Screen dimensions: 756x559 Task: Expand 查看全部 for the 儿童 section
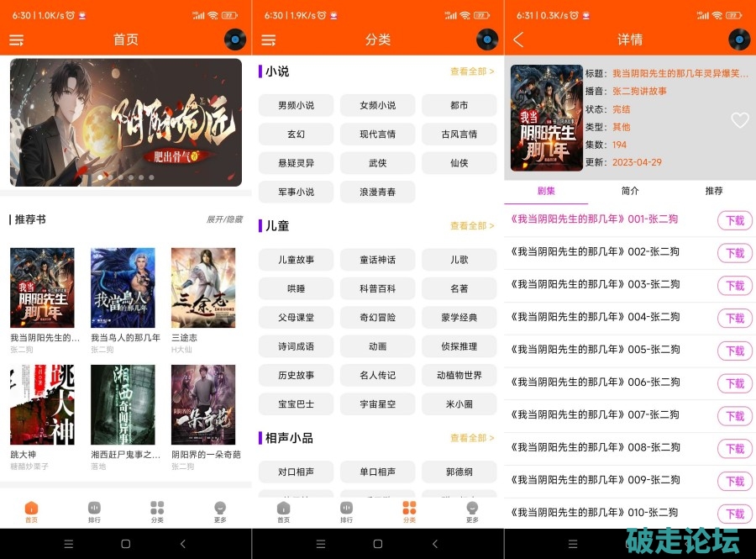pyautogui.click(x=472, y=226)
